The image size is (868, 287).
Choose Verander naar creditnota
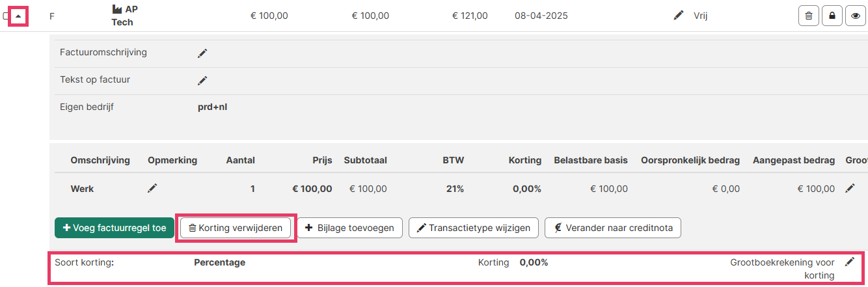613,228
